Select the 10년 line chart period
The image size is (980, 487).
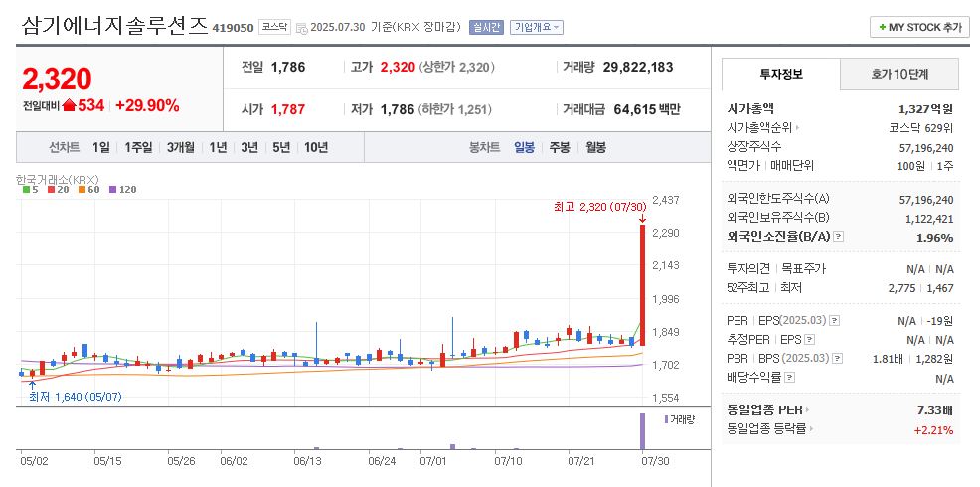click(316, 147)
